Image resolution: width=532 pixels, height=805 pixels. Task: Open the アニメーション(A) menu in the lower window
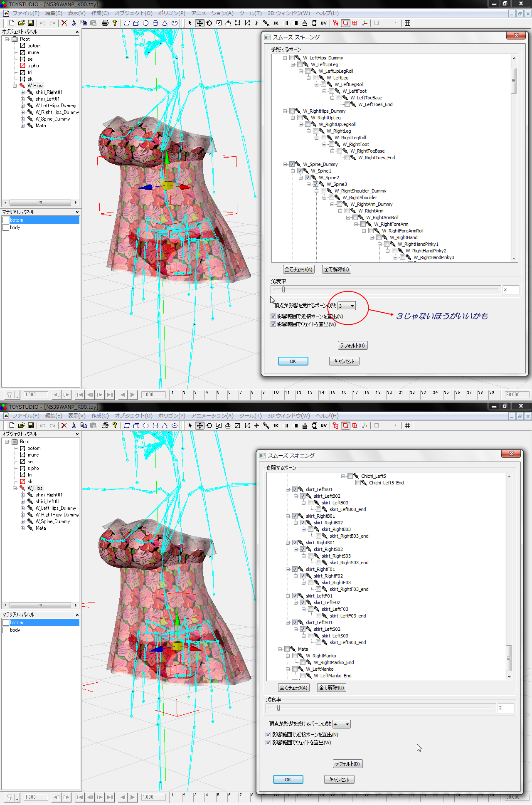tap(212, 416)
